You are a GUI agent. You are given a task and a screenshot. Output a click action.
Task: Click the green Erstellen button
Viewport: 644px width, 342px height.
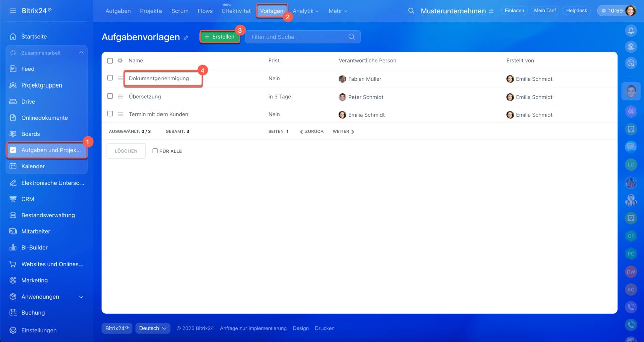(220, 37)
